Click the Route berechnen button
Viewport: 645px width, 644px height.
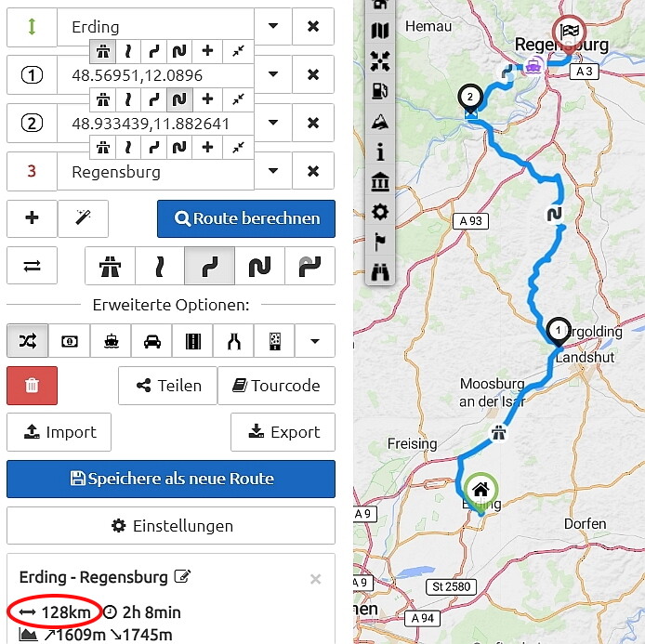(246, 218)
